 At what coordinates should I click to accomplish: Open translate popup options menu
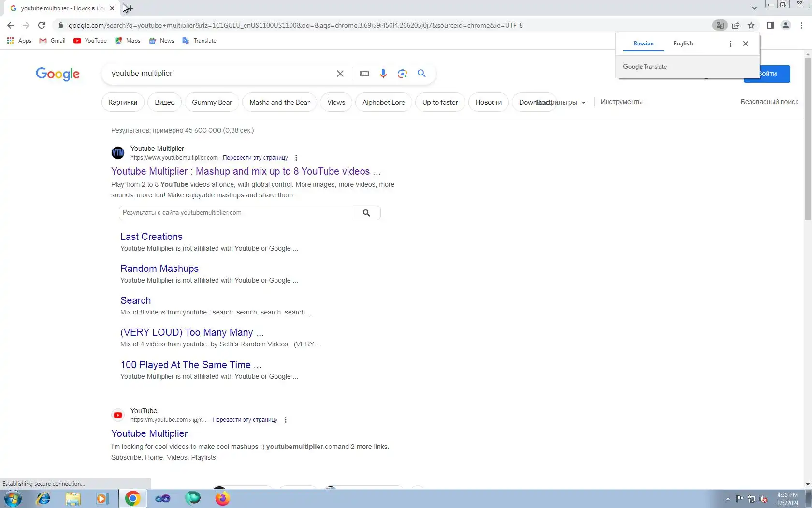730,44
